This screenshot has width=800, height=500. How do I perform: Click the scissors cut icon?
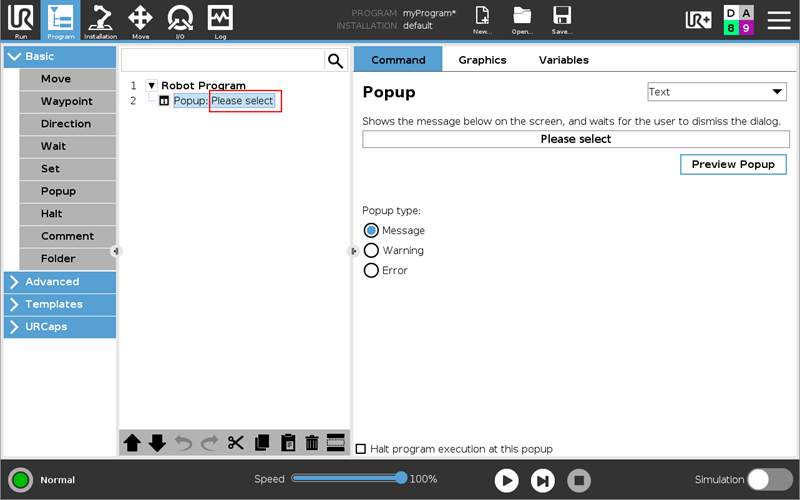[x=236, y=443]
